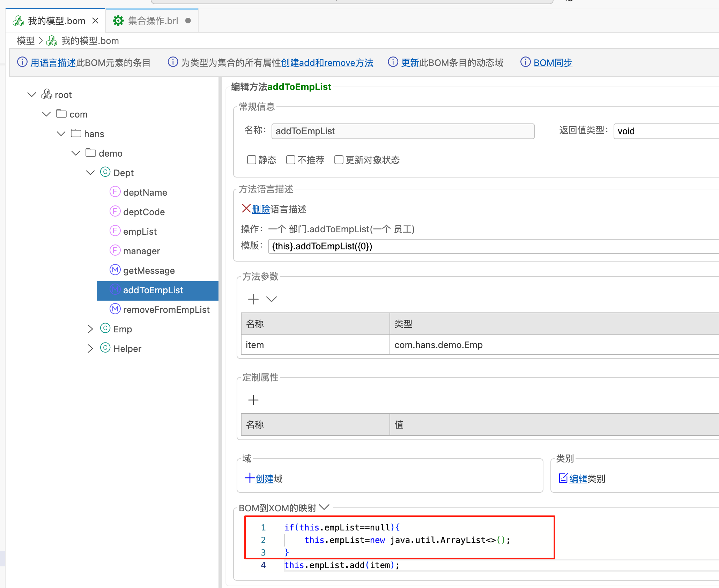Switch to the 集合操作.brl tab

pos(153,21)
